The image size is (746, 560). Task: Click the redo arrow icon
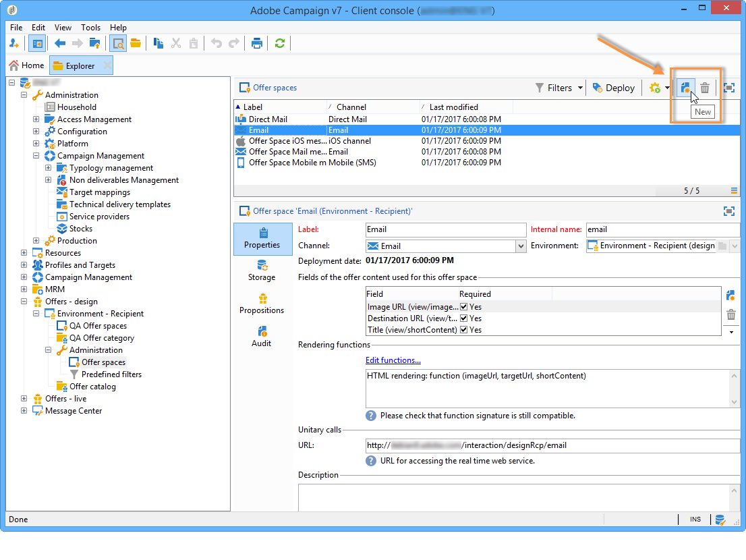(x=233, y=44)
